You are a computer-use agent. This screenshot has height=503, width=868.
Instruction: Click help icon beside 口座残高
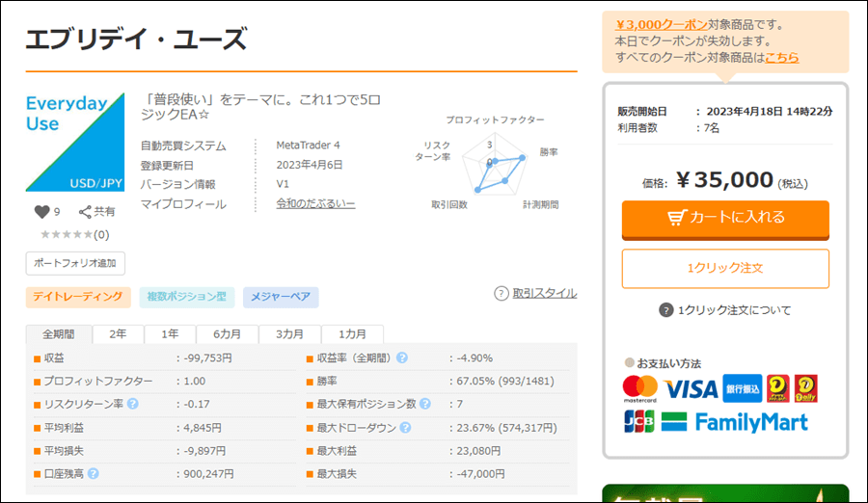pyautogui.click(x=94, y=473)
